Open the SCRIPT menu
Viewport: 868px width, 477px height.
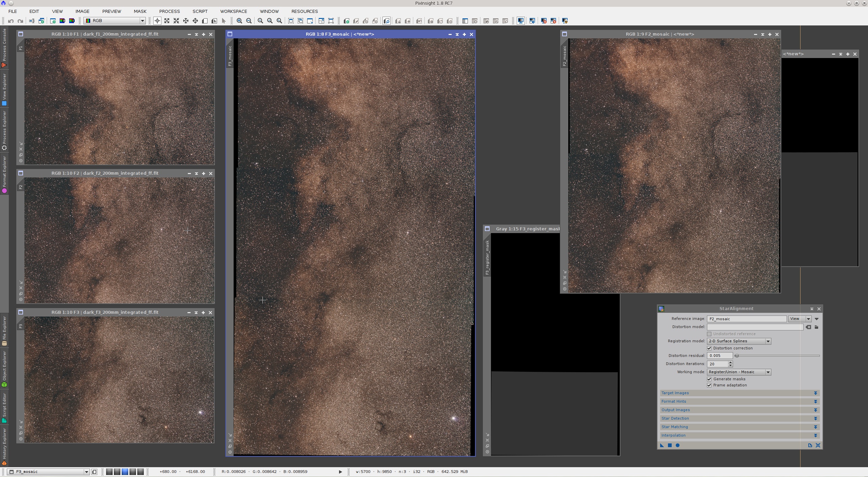click(200, 11)
